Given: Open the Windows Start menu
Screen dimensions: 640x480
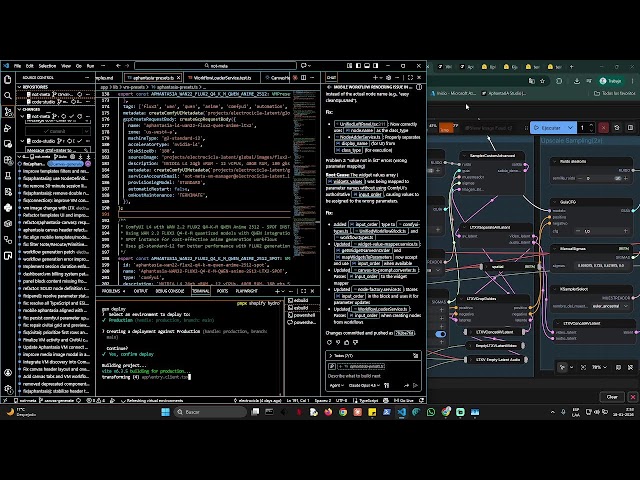Looking at the screenshot, I should pyautogui.click(x=165, y=412).
